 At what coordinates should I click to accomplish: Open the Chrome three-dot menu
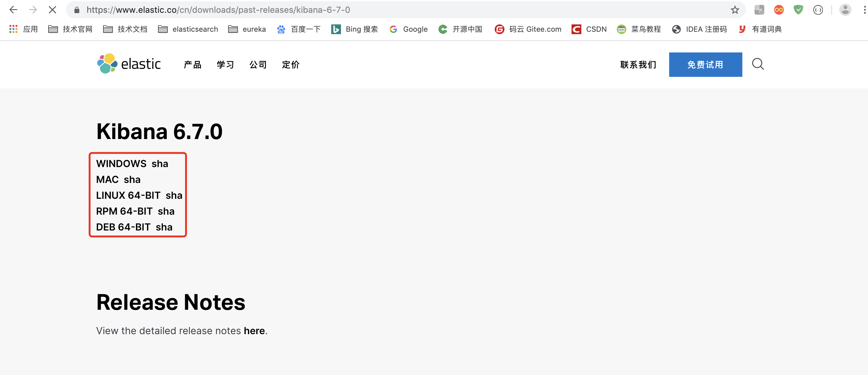click(864, 10)
